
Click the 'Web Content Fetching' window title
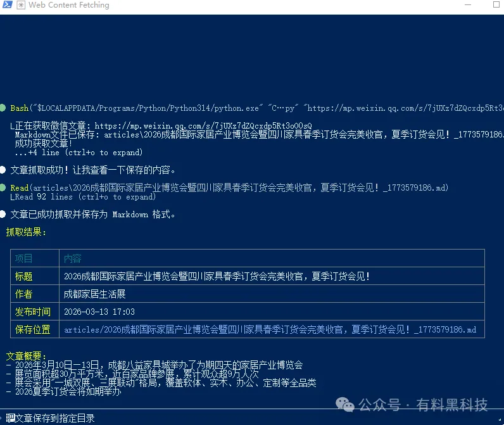click(69, 5)
